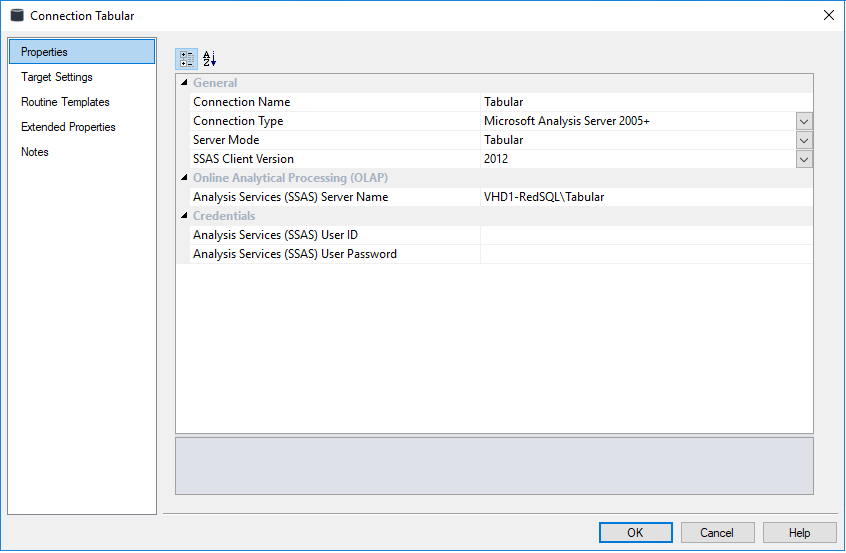
Task: Open the Server Mode dropdown
Action: coord(804,140)
